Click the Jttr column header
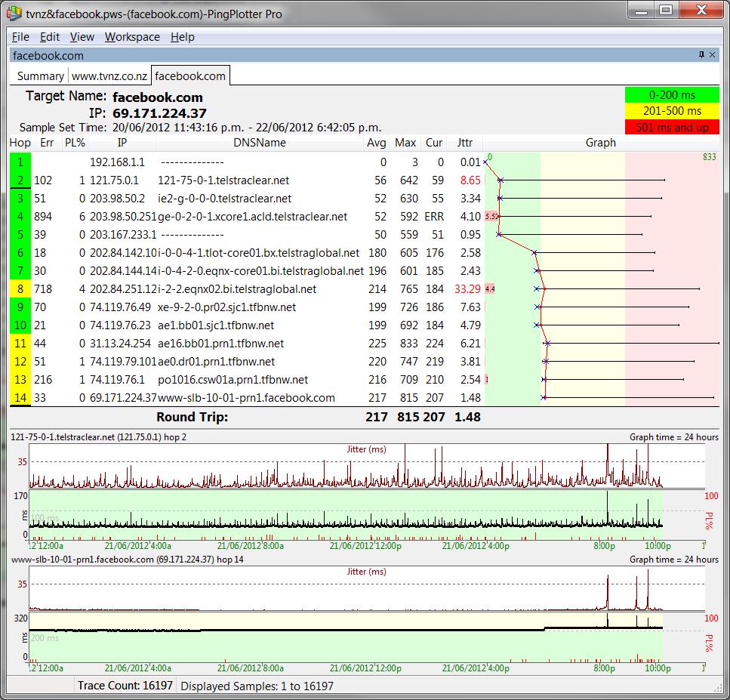Screen dimensions: 730x700 464,143
